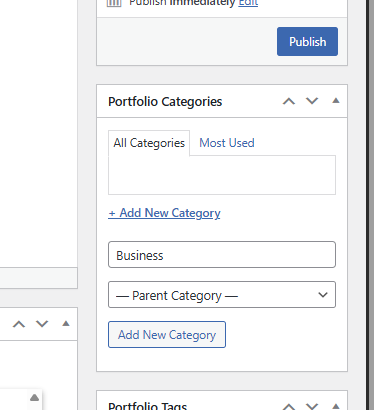This screenshot has width=374, height=410.
Task: Collapse the Portfolio Tags panel
Action: coord(336,406)
